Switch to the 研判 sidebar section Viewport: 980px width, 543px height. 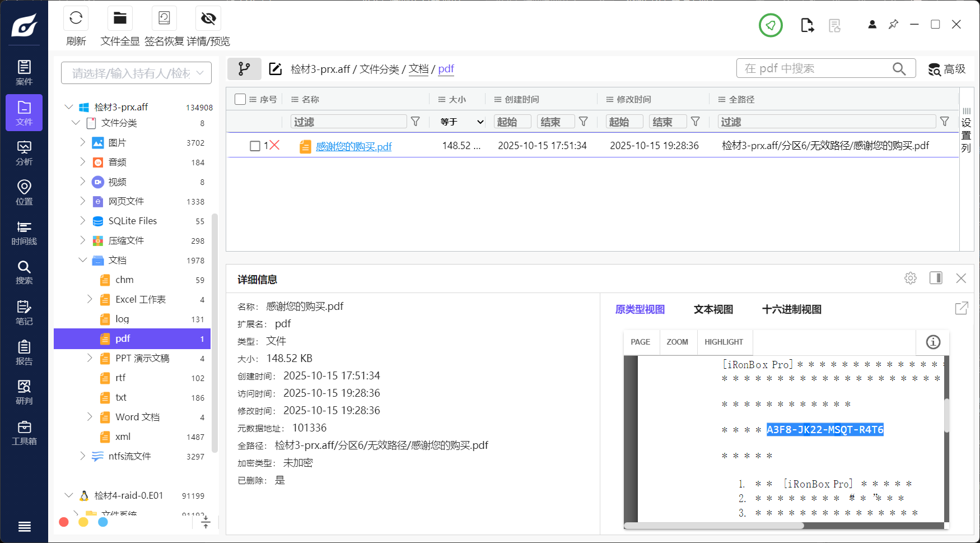pyautogui.click(x=24, y=392)
